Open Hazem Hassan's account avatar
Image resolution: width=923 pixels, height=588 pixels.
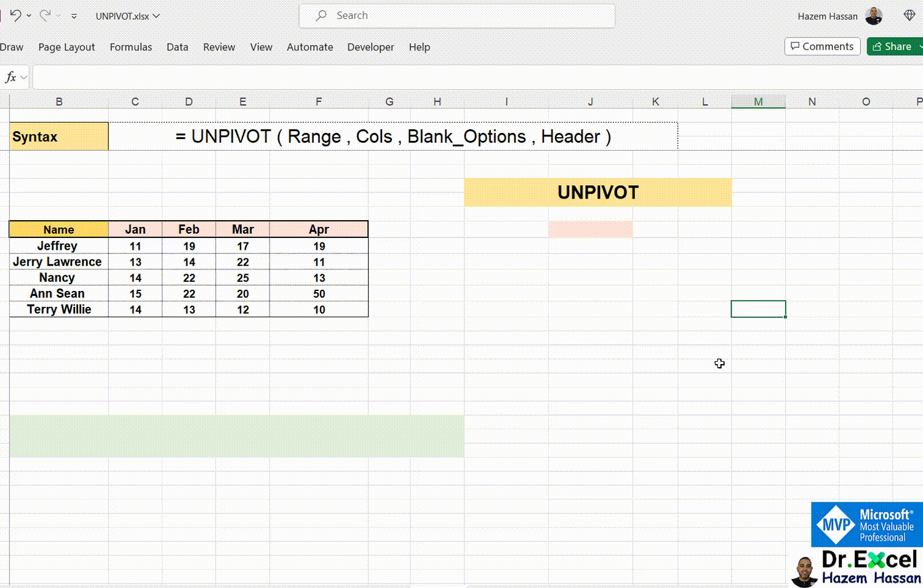click(x=874, y=15)
